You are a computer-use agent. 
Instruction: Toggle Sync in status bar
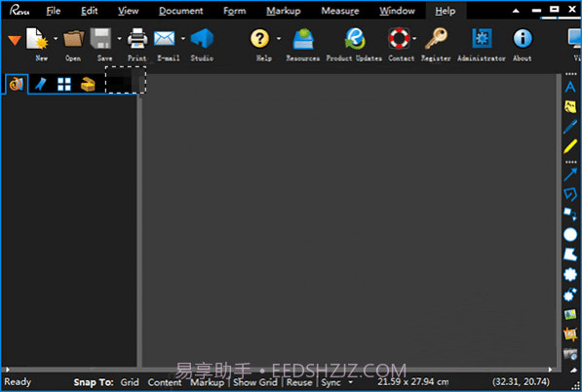[330, 382]
